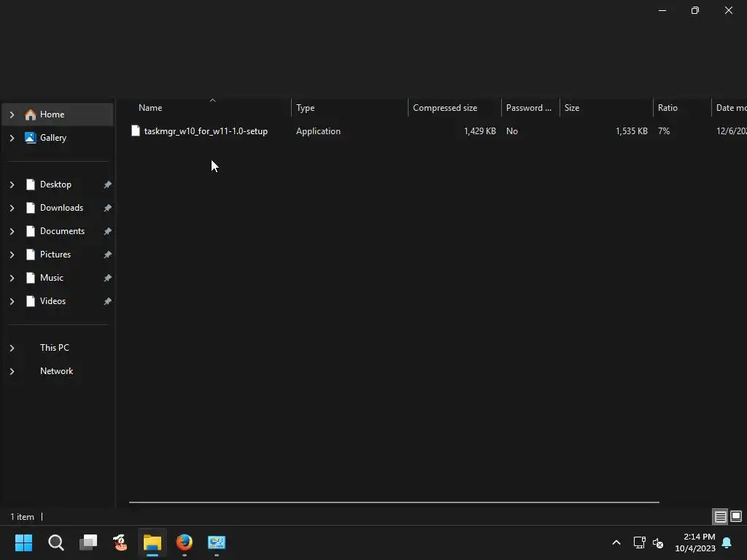Image resolution: width=747 pixels, height=560 pixels.
Task: Switch to the large thumbnails view layout
Action: (x=736, y=516)
